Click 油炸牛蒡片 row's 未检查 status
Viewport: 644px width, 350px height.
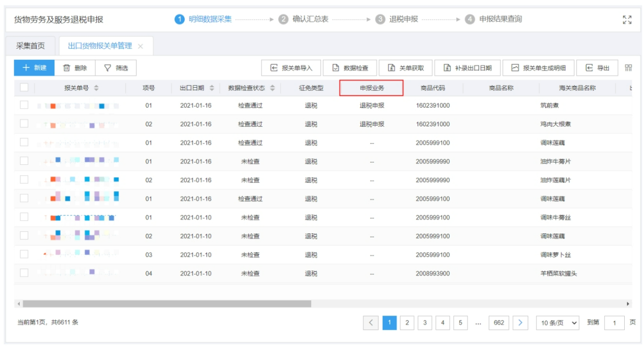(250, 161)
